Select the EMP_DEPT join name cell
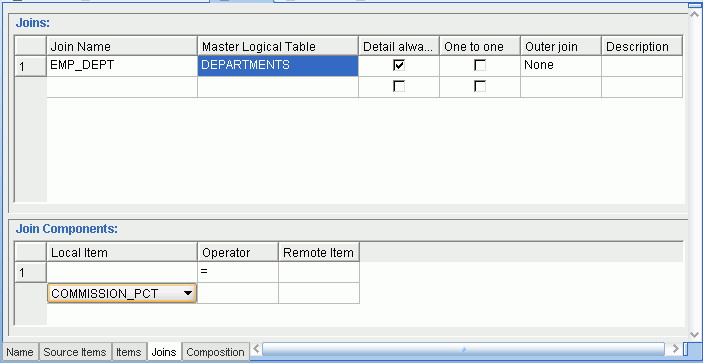This screenshot has height=363, width=703. click(122, 66)
